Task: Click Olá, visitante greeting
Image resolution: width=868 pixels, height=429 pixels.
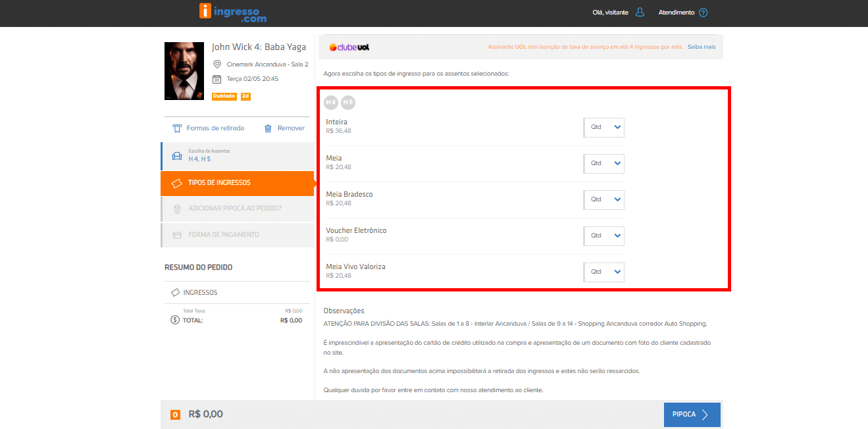Action: coord(610,13)
